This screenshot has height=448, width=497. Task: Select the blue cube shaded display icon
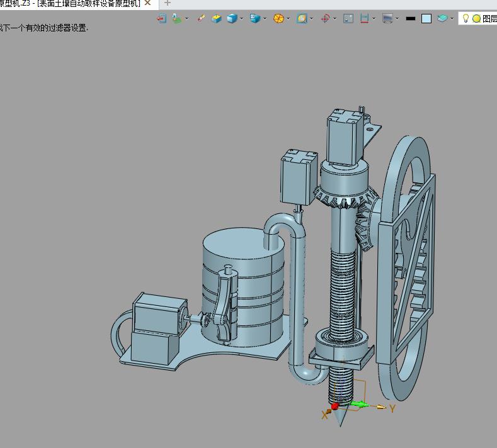coord(232,18)
